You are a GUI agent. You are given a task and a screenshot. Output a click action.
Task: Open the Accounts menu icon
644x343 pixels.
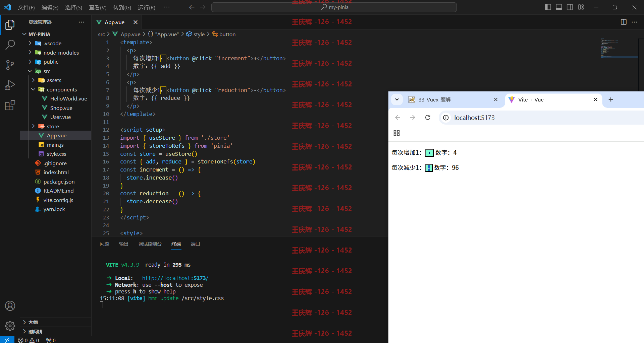10,306
